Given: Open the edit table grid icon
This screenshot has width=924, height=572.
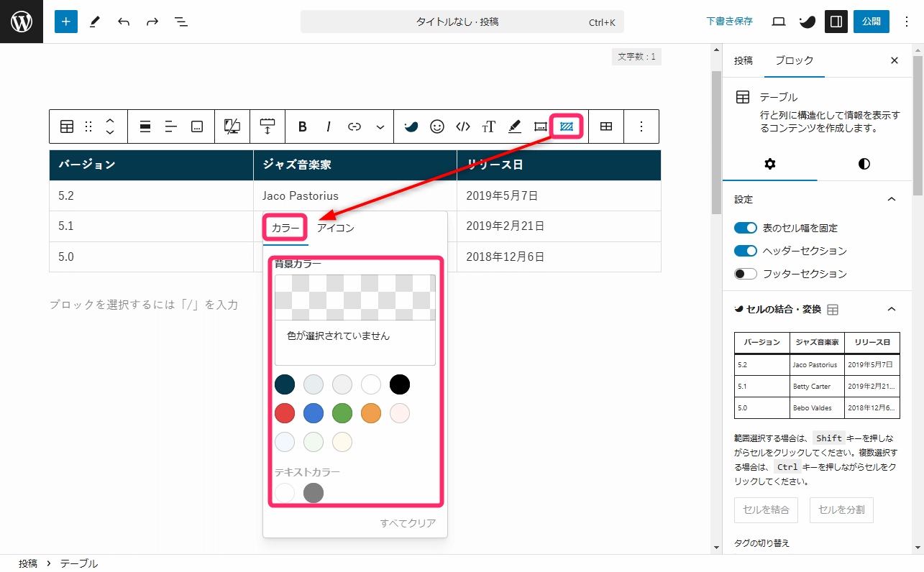Looking at the screenshot, I should 606,126.
